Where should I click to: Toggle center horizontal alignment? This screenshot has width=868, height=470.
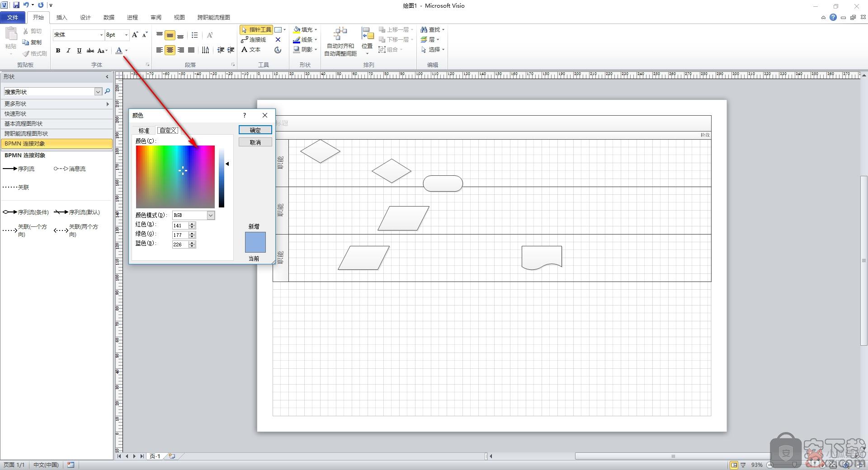click(x=170, y=50)
